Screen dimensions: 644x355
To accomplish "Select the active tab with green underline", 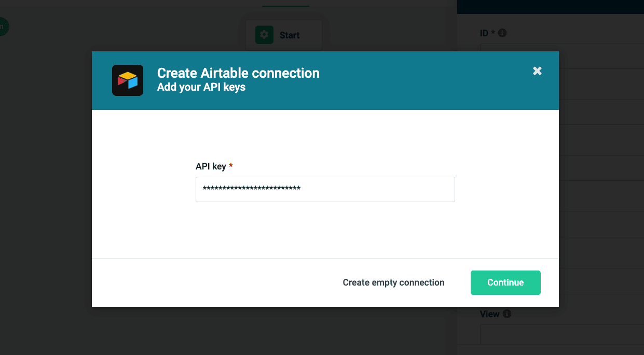I will pyautogui.click(x=285, y=4).
